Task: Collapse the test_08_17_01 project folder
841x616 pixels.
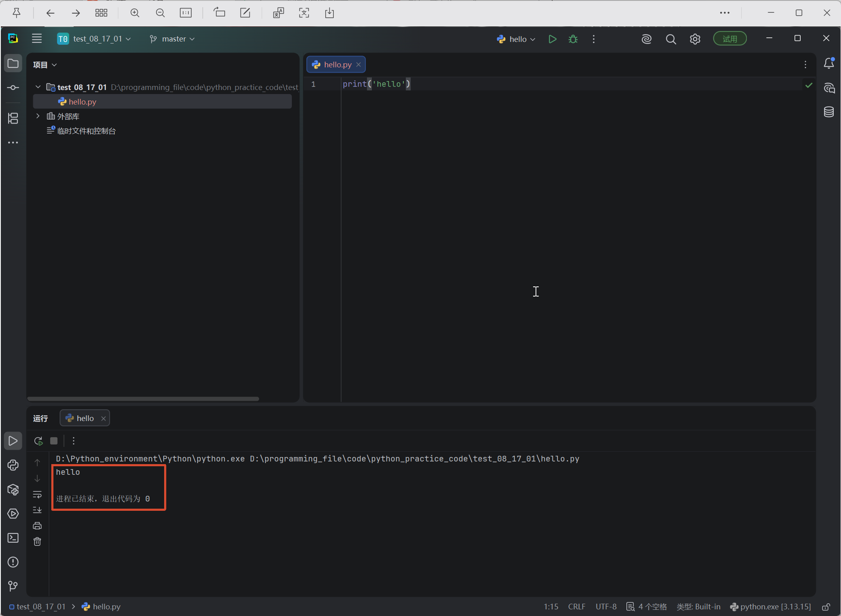Action: click(38, 87)
